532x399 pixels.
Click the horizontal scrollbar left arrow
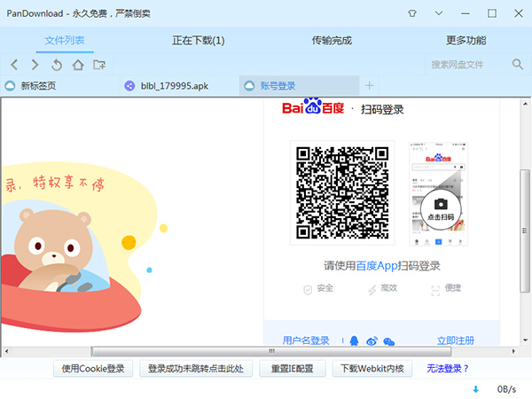[x=7, y=351]
